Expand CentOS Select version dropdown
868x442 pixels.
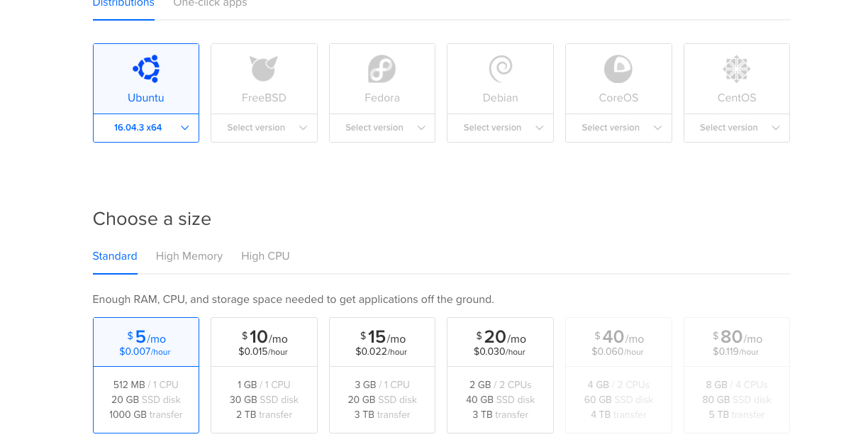pos(737,128)
